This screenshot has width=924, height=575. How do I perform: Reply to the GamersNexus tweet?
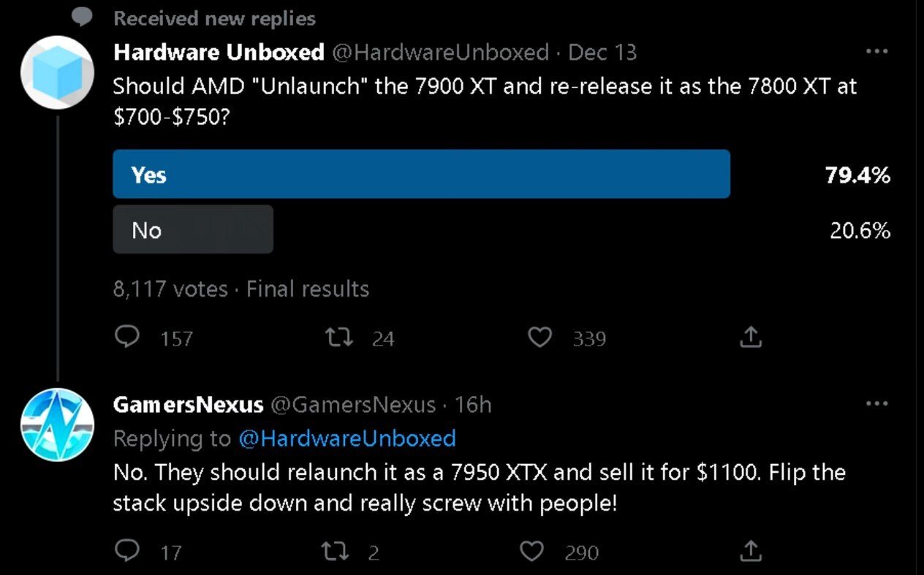pyautogui.click(x=129, y=551)
